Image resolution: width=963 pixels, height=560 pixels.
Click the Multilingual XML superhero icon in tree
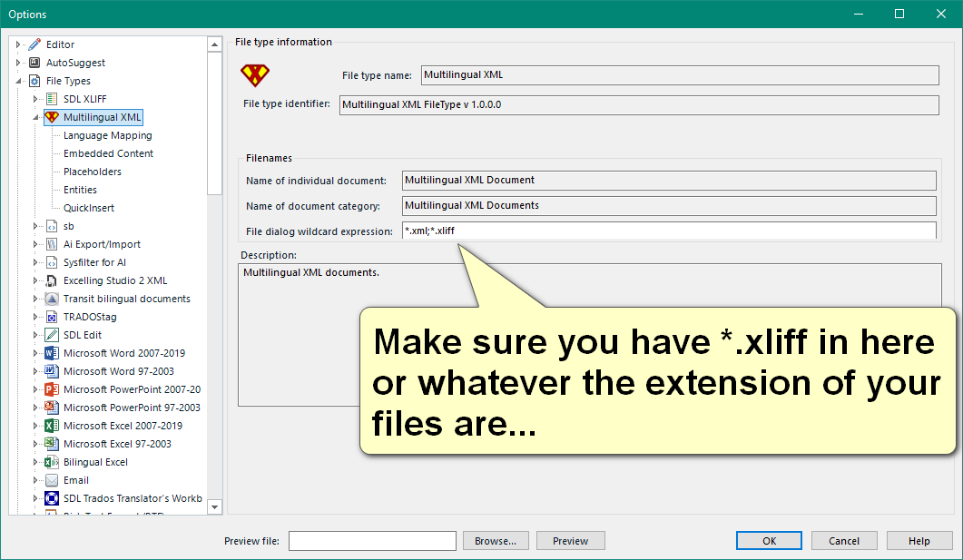[x=53, y=117]
